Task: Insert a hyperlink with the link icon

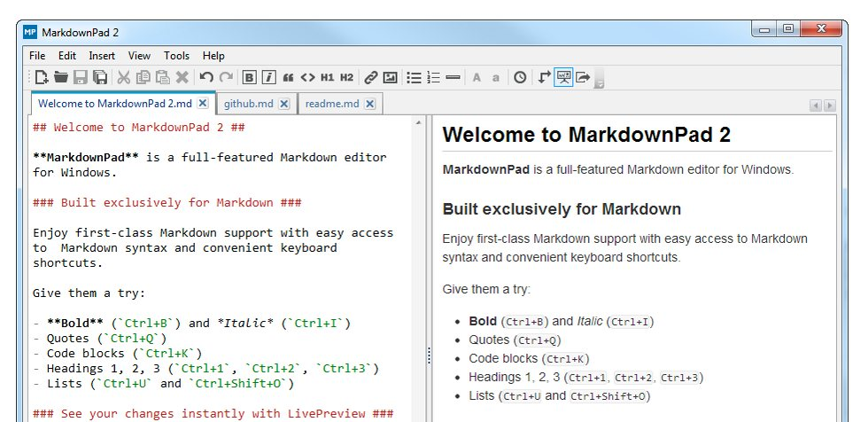Action: point(371,77)
